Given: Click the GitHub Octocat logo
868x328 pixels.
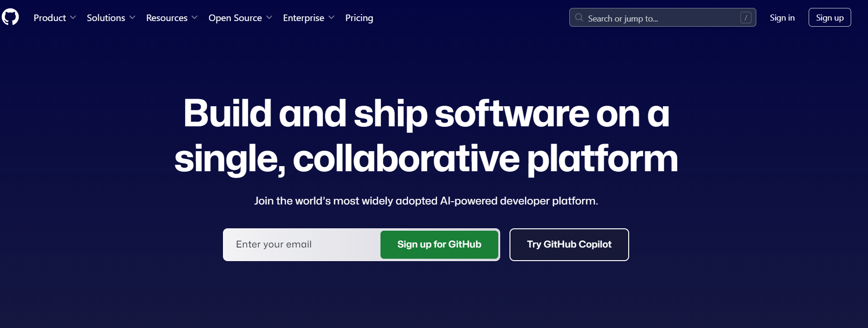Looking at the screenshot, I should pos(10,17).
